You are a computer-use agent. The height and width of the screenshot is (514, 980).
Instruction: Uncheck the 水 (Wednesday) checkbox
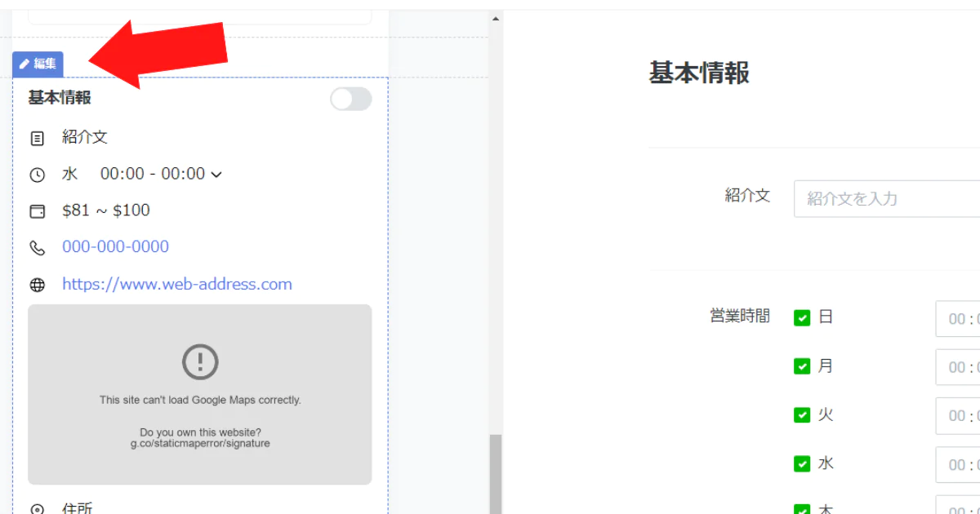pos(802,463)
